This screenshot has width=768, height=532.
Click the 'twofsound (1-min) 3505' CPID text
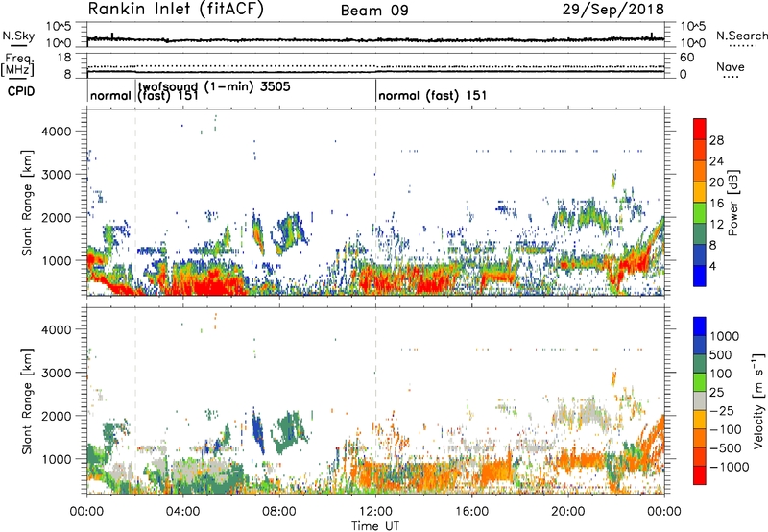coord(214,86)
